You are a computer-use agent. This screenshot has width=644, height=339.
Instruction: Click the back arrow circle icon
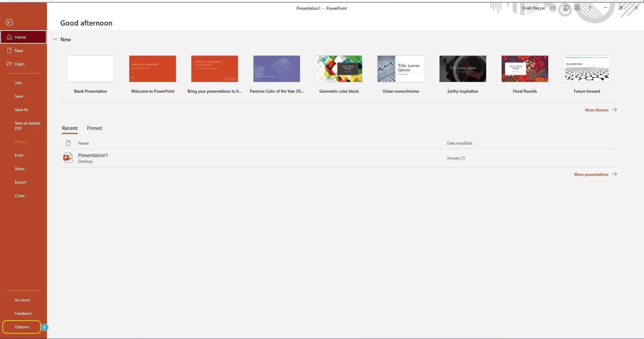pyautogui.click(x=9, y=22)
